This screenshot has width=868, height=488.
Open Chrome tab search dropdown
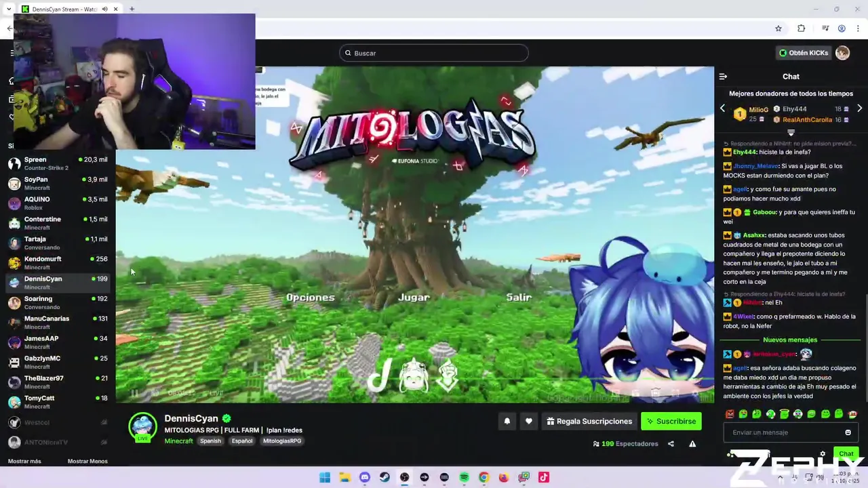8,9
